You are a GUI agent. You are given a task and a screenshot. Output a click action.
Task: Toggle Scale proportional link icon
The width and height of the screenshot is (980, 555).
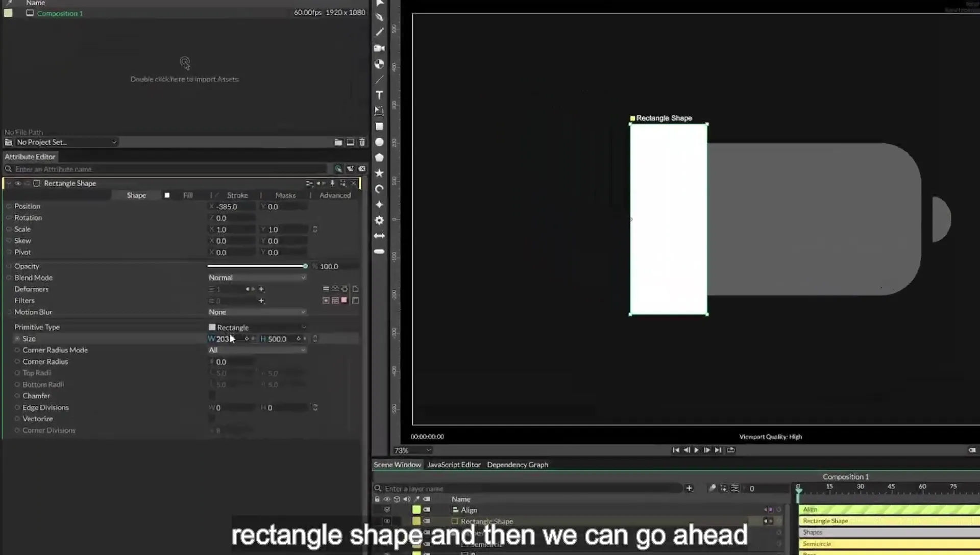tap(315, 230)
